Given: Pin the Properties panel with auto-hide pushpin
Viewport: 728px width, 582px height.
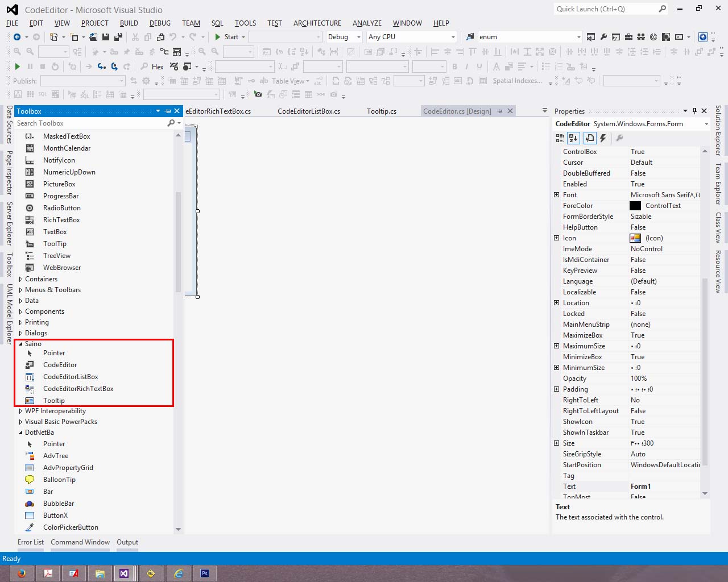Looking at the screenshot, I should point(694,111).
